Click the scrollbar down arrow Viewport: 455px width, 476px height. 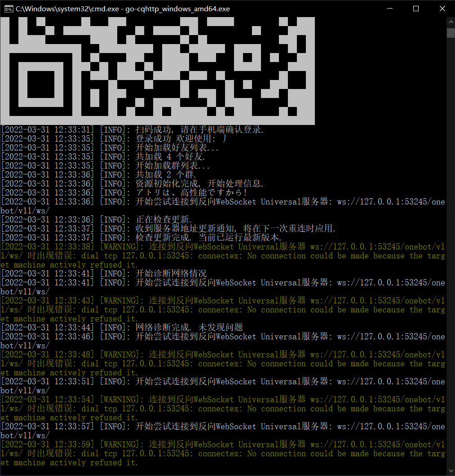click(x=451, y=472)
